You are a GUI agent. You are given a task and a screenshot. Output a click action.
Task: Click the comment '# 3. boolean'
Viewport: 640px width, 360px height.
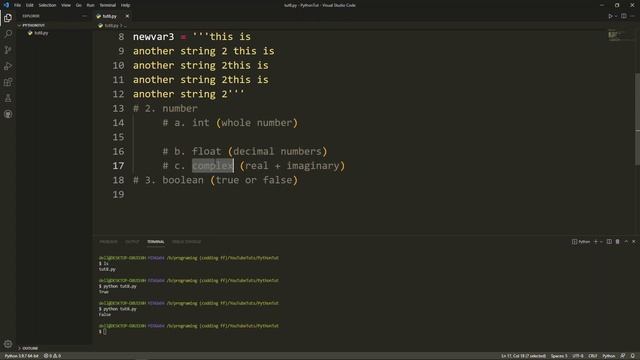pyautogui.click(x=168, y=180)
